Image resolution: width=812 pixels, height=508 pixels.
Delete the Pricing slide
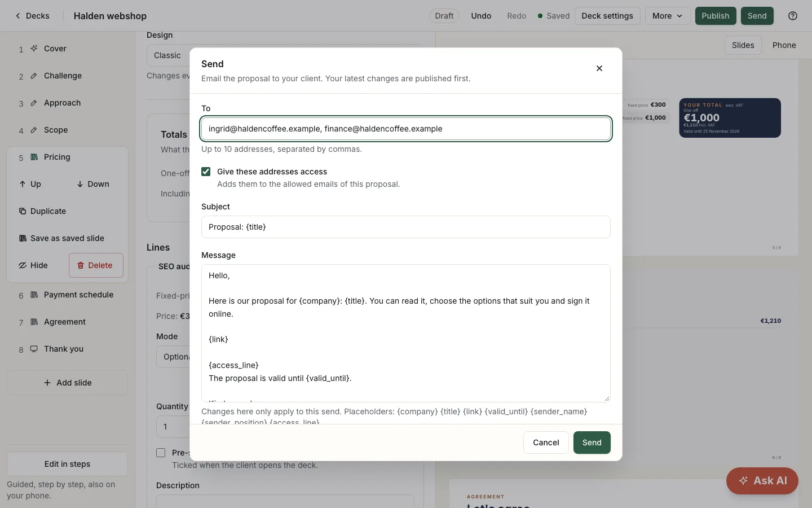pyautogui.click(x=96, y=265)
